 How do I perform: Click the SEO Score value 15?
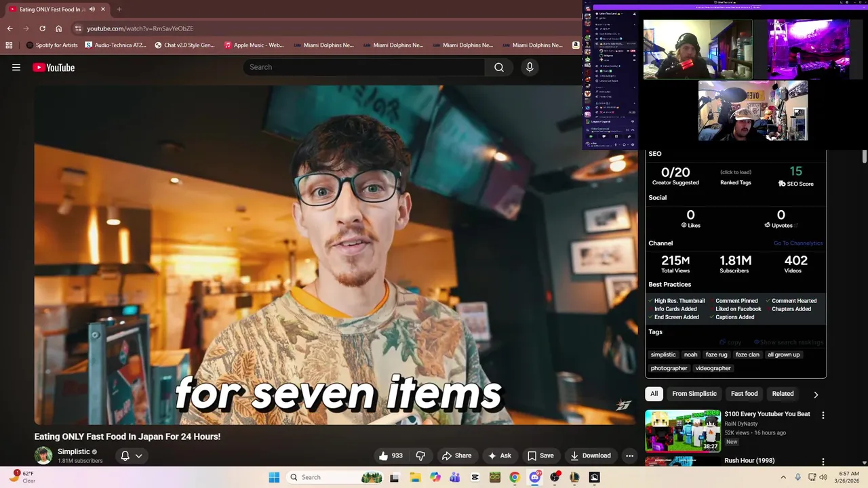pos(795,171)
